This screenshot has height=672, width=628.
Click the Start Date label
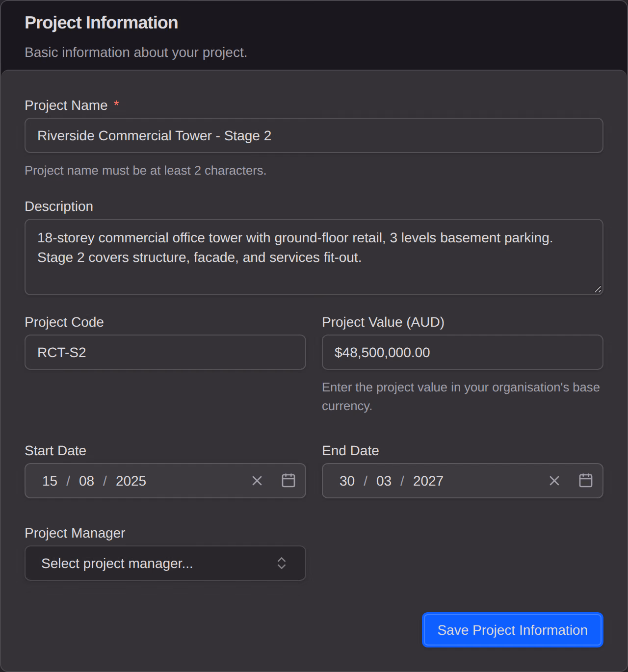(55, 451)
